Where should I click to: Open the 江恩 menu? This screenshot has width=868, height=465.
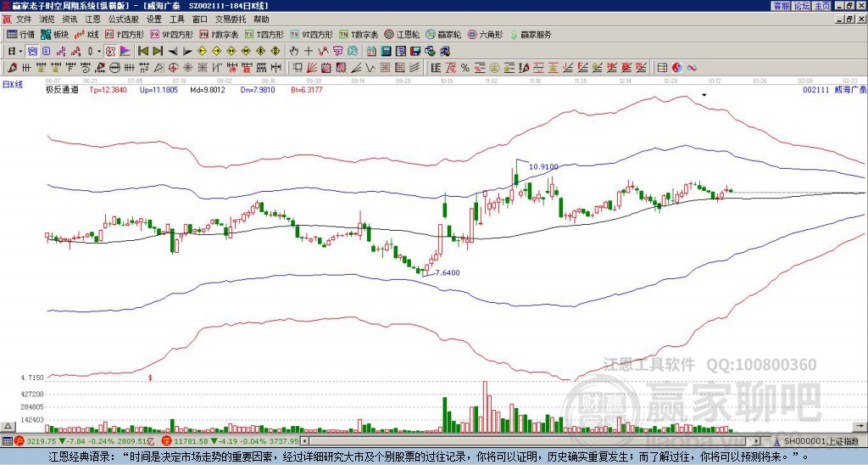pyautogui.click(x=92, y=19)
